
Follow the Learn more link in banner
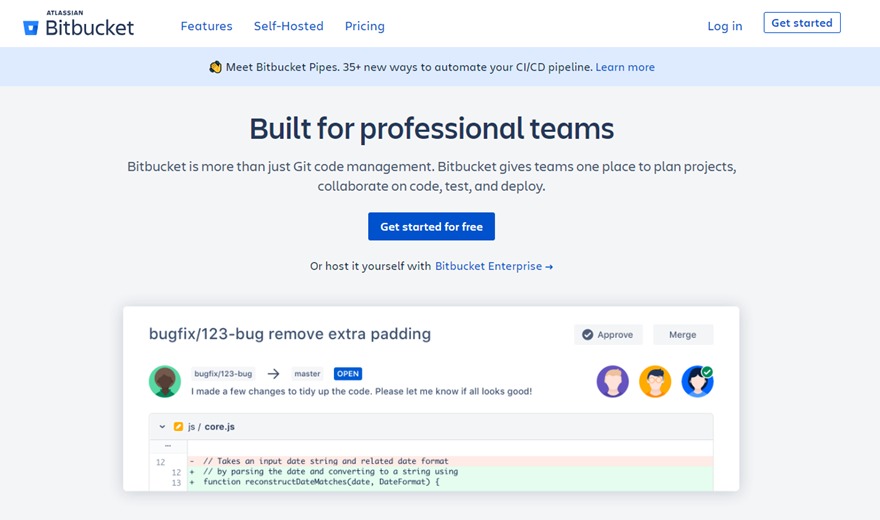coord(625,67)
